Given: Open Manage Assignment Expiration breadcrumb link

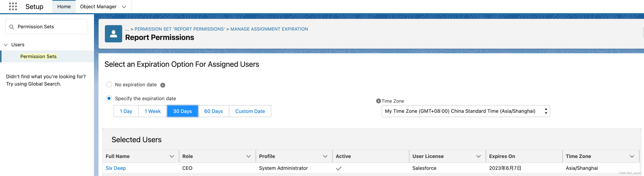Looking at the screenshot, I should [269, 29].
